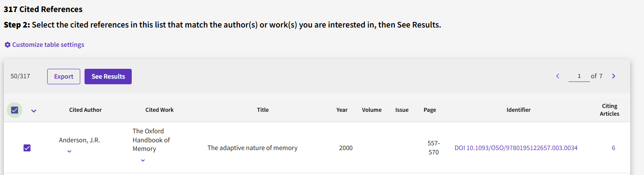The width and height of the screenshot is (644, 175).
Task: Go to the next page arrow
Action: (x=614, y=76)
